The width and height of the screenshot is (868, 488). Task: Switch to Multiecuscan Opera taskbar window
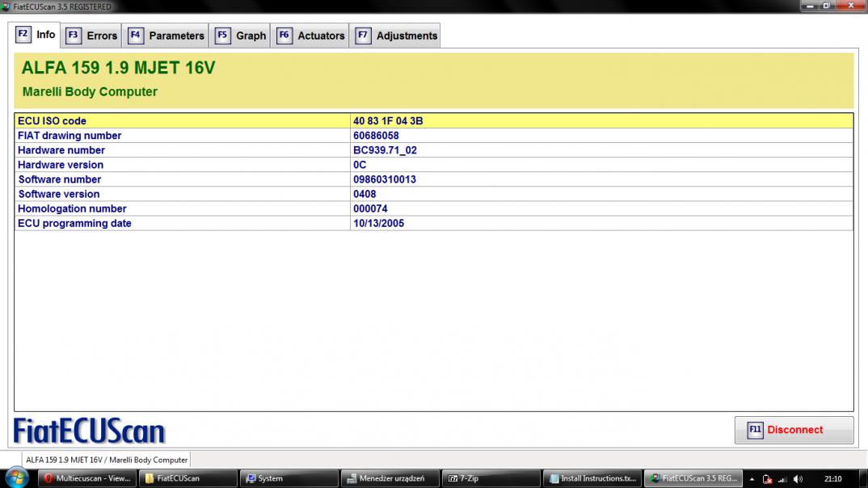click(87, 478)
